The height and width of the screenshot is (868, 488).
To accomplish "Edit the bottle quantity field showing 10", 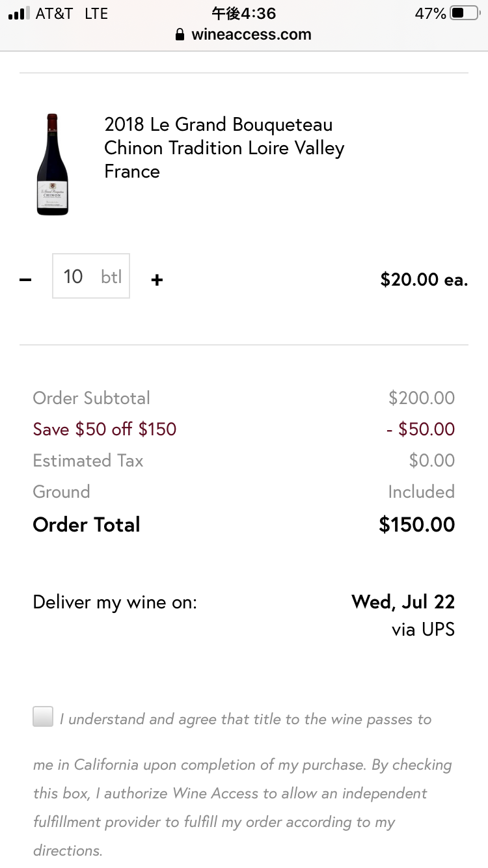I will pos(91,276).
